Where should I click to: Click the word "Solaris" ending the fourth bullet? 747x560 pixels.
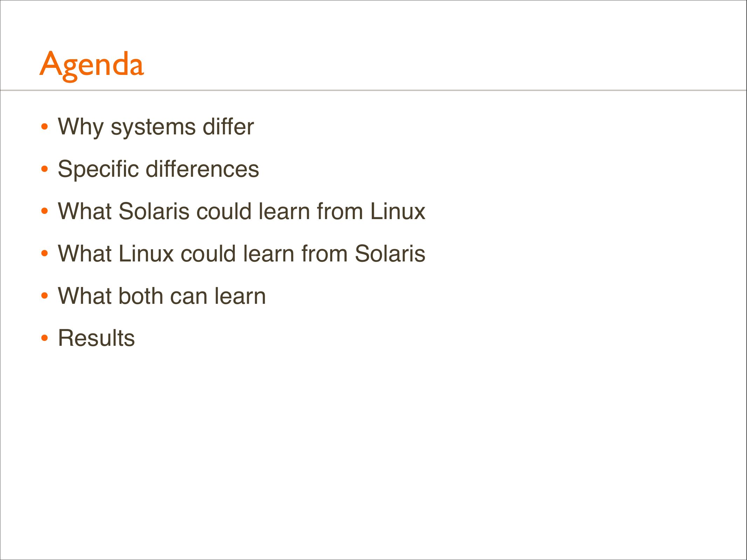tap(390, 254)
